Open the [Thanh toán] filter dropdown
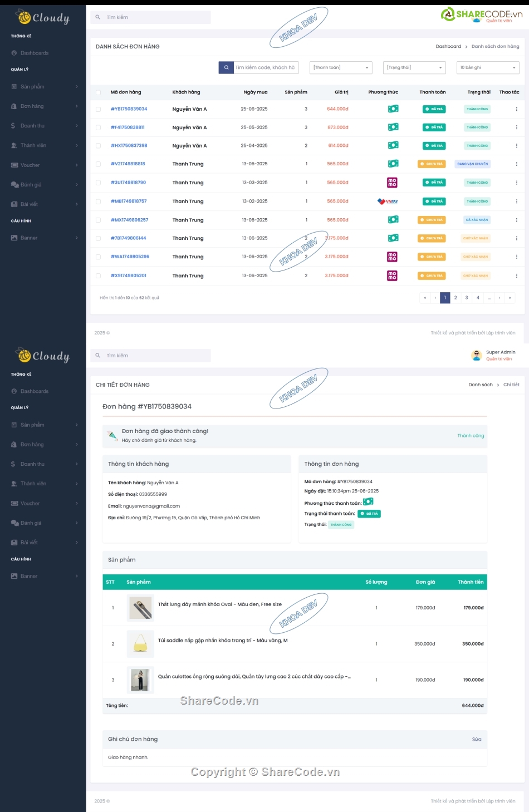The width and height of the screenshot is (529, 812). click(341, 67)
